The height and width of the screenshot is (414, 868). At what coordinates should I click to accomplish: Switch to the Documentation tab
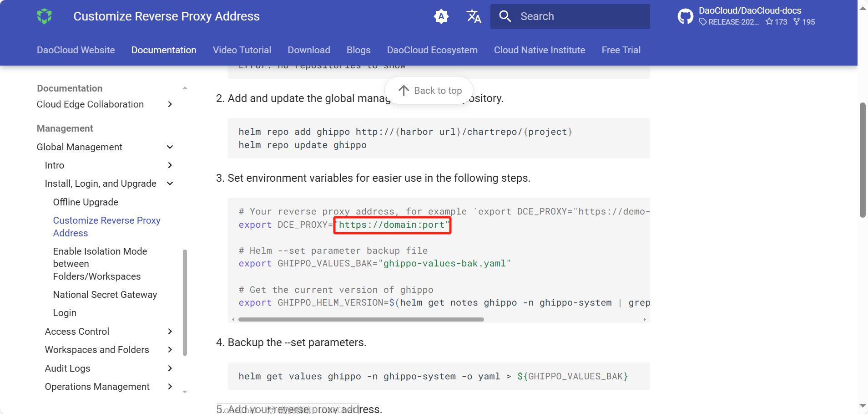tap(164, 50)
